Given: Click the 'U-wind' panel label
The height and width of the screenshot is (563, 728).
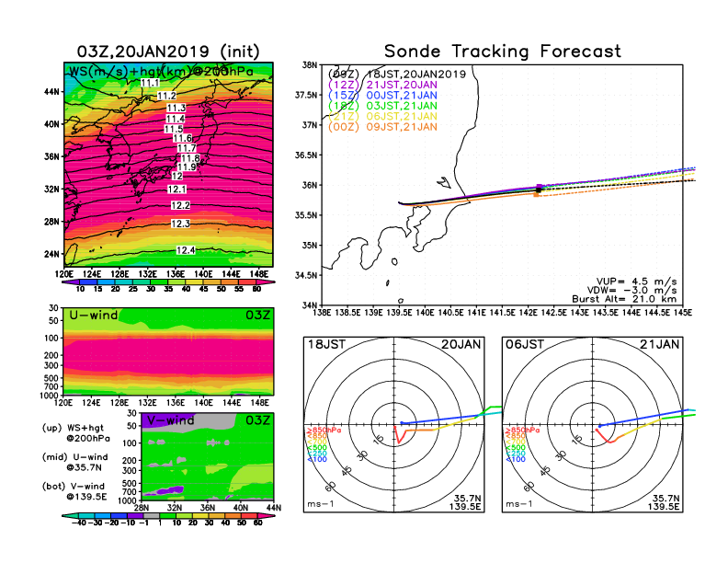Looking at the screenshot, I should [x=94, y=316].
